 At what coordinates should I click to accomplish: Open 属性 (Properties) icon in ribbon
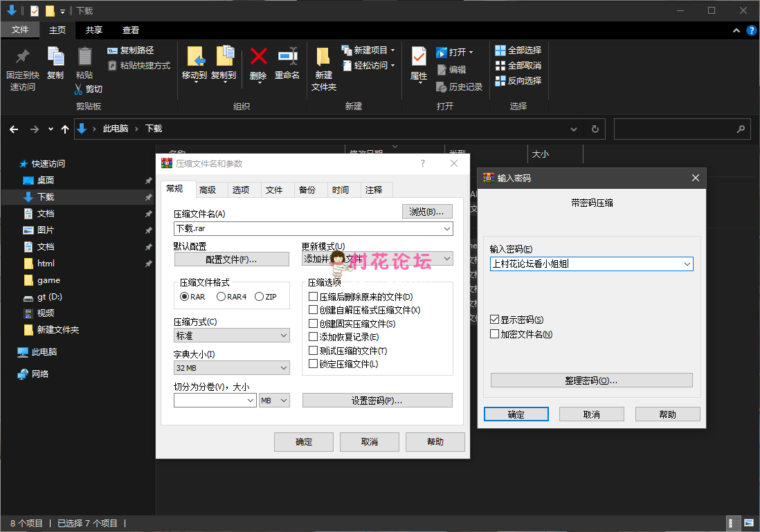[x=419, y=57]
